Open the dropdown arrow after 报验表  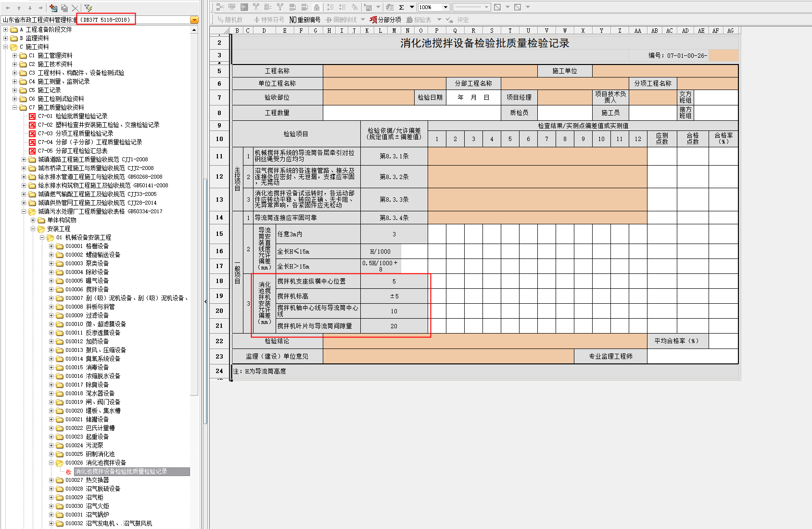pyautogui.click(x=438, y=20)
